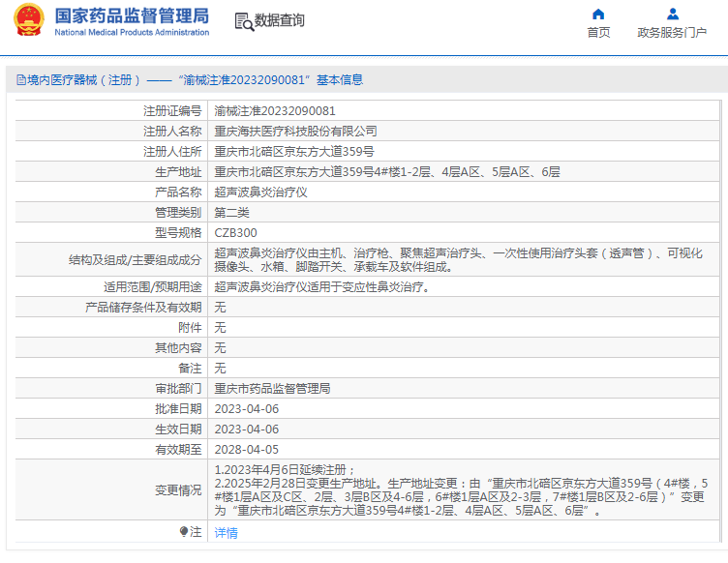The width and height of the screenshot is (728, 563).
Task: Click the 适用范围/预期用途 row label
Action: [x=152, y=287]
